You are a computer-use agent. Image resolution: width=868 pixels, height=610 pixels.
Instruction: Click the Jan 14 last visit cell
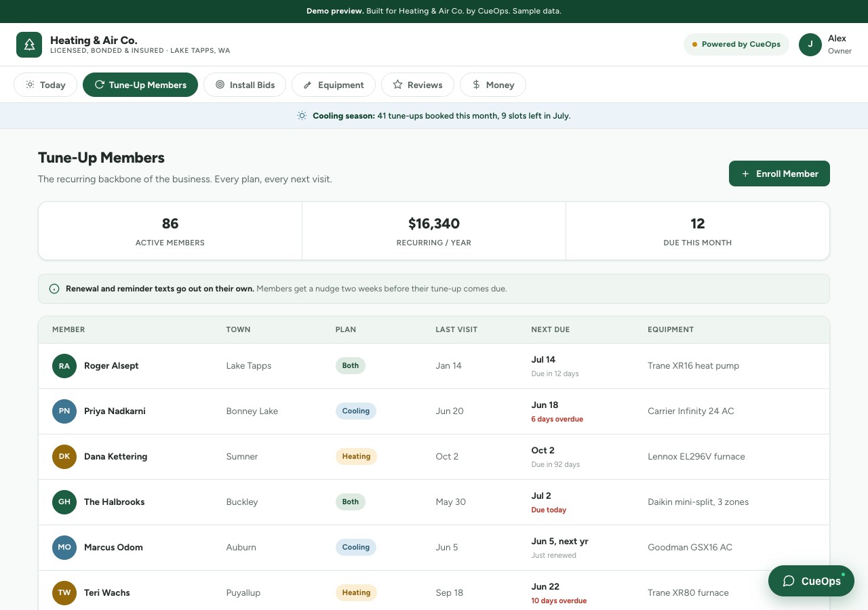[448, 366]
